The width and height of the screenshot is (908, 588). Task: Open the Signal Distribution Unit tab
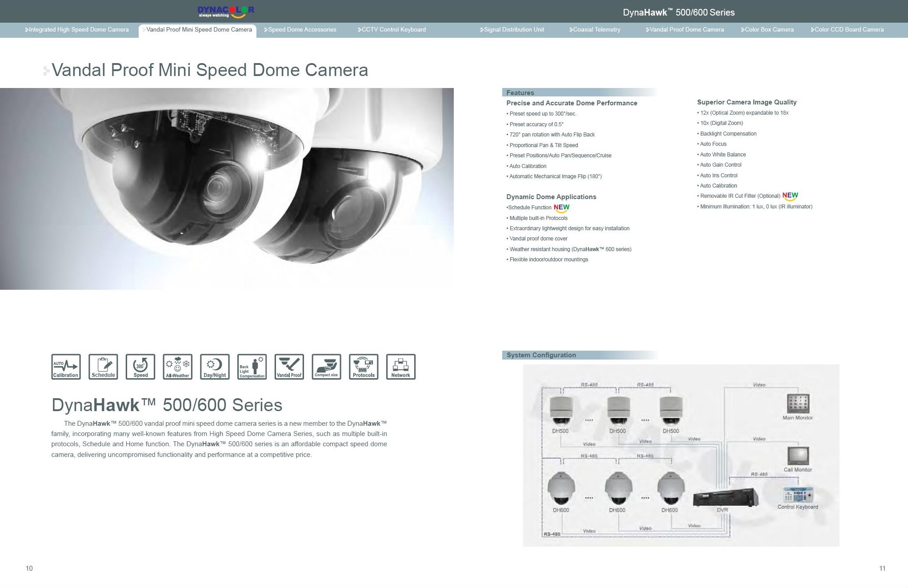point(512,30)
